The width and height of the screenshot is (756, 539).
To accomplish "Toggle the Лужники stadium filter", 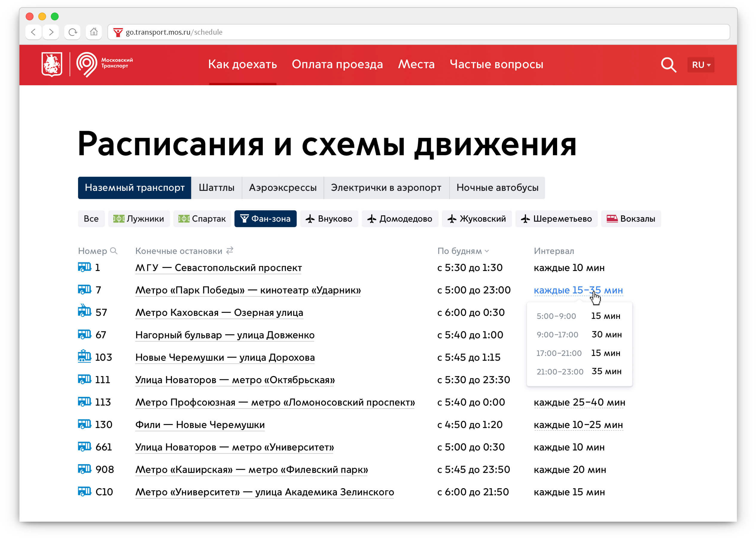I will tap(139, 219).
